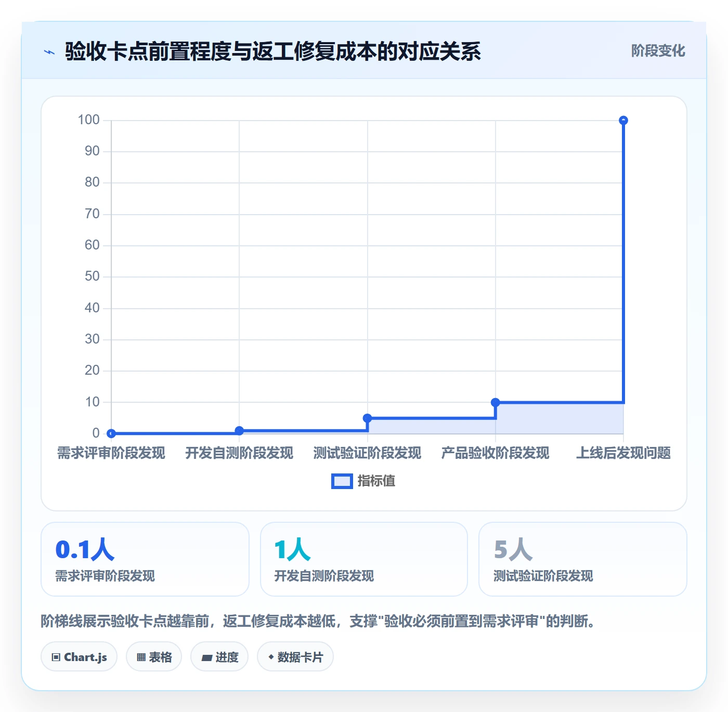The height and width of the screenshot is (712, 728).
Task: Click the 数据卡片 tag chip
Action: click(x=295, y=657)
